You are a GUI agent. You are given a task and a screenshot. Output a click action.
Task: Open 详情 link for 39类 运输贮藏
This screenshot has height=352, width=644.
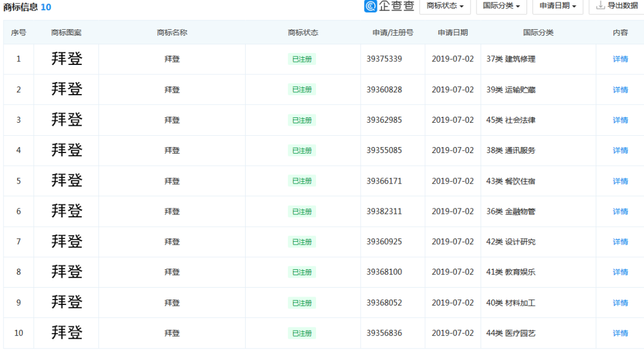click(x=620, y=89)
